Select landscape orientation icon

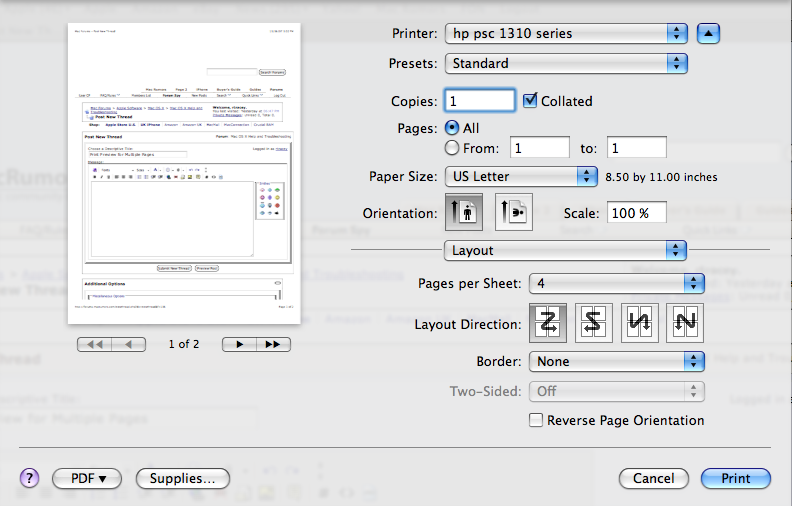click(514, 212)
